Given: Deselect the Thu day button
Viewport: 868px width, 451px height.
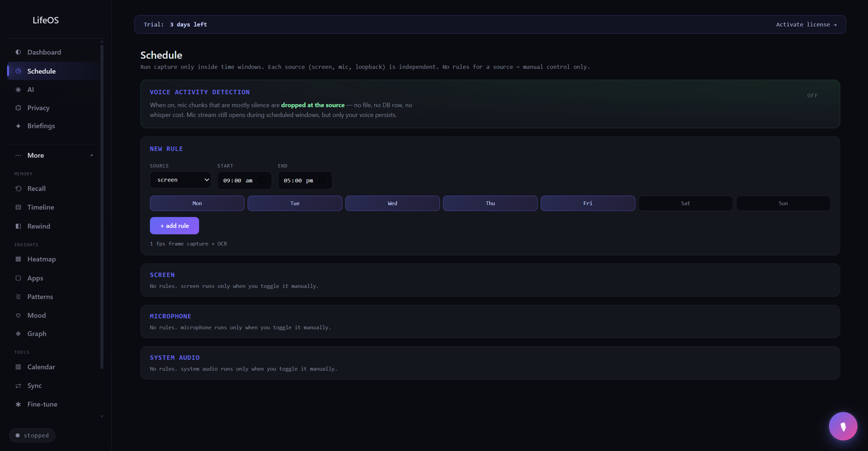Looking at the screenshot, I should click(490, 203).
